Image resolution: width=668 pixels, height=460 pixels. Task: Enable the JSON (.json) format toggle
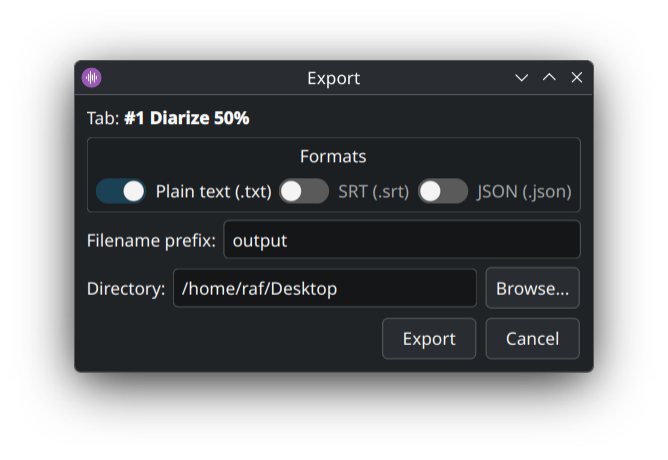click(x=443, y=191)
